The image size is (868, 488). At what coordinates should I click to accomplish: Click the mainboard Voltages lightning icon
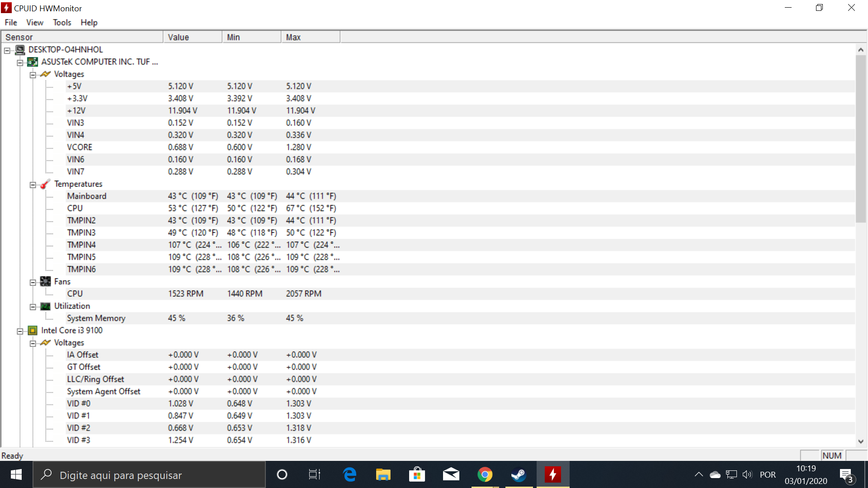(x=45, y=74)
